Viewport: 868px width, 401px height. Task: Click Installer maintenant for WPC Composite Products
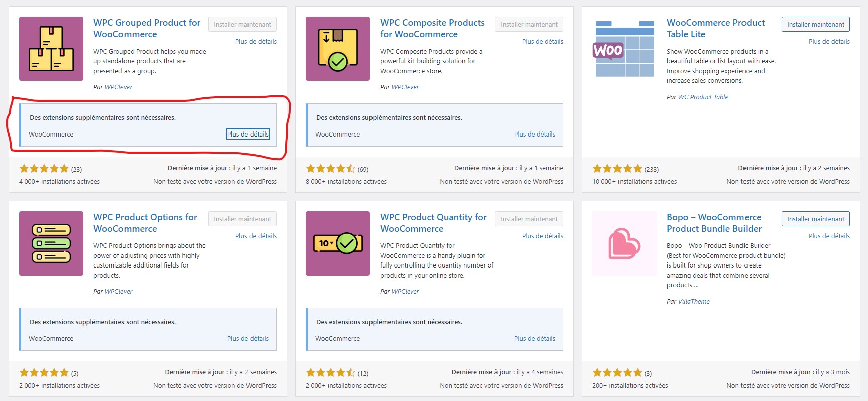click(x=529, y=24)
